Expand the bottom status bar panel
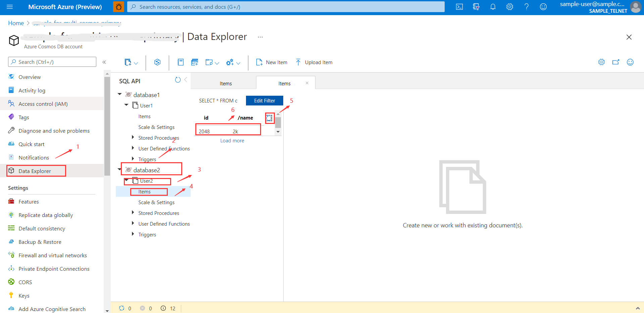 point(638,308)
